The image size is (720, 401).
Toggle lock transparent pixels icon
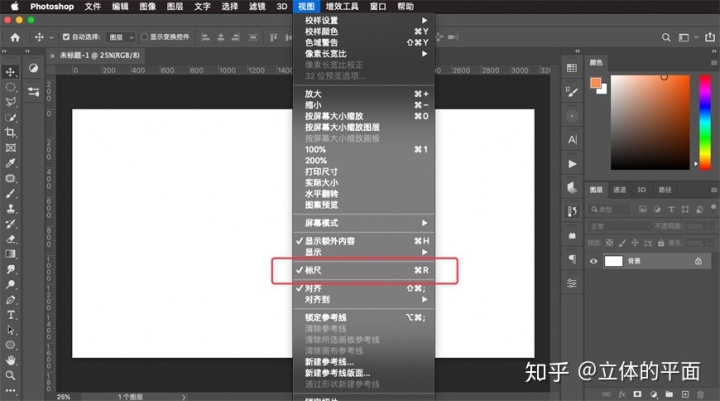(x=609, y=243)
